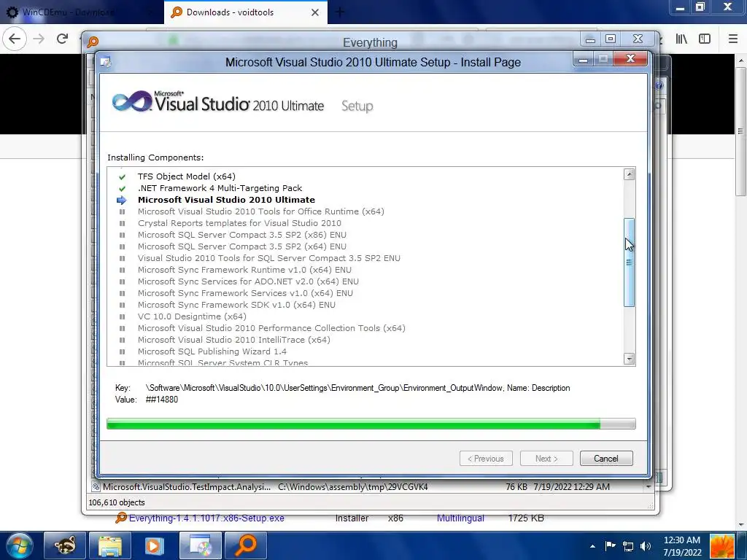The height and width of the screenshot is (560, 747).
Task: Toggle the browser sidebar icon
Action: click(x=705, y=39)
